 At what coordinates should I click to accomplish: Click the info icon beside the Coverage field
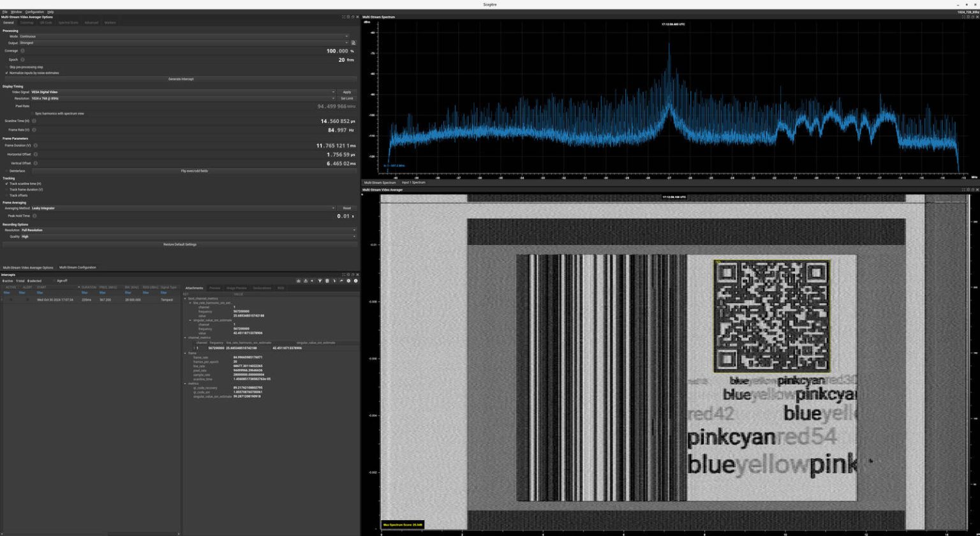(23, 51)
